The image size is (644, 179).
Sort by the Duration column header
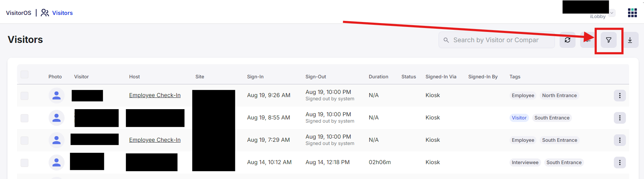pyautogui.click(x=378, y=77)
